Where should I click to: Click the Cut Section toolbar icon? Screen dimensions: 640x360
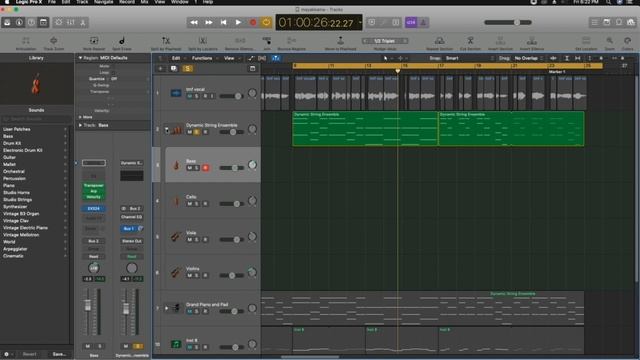(470, 40)
